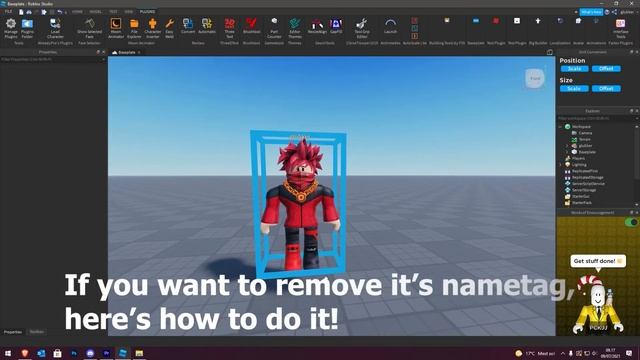This screenshot has width=640, height=360.
Task: Open the FILE menu
Action: pyautogui.click(x=8, y=12)
